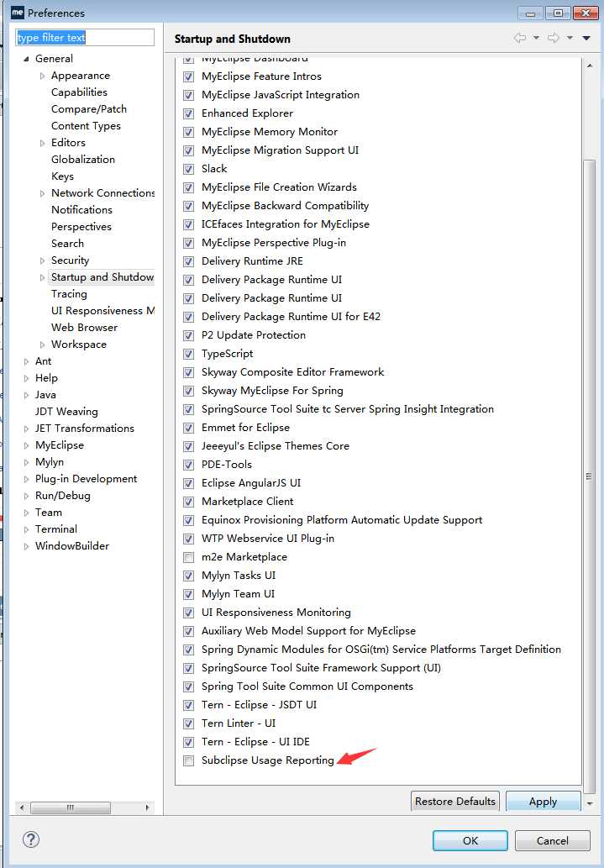Toggle Tern Linter - UI checkbox
Viewport: 604px width, 868px height.
point(189,723)
